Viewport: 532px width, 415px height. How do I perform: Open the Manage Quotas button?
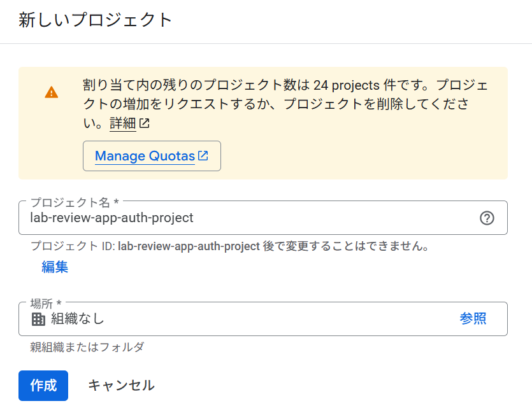click(x=152, y=156)
